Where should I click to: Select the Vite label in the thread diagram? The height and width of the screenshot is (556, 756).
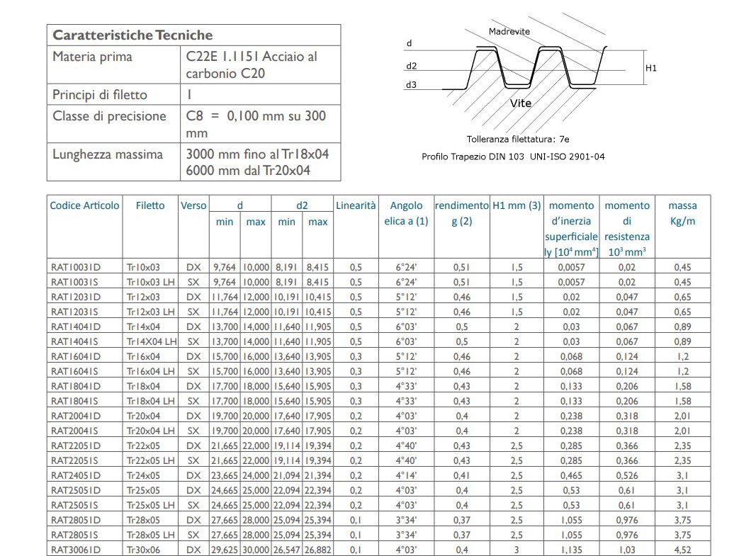point(520,103)
